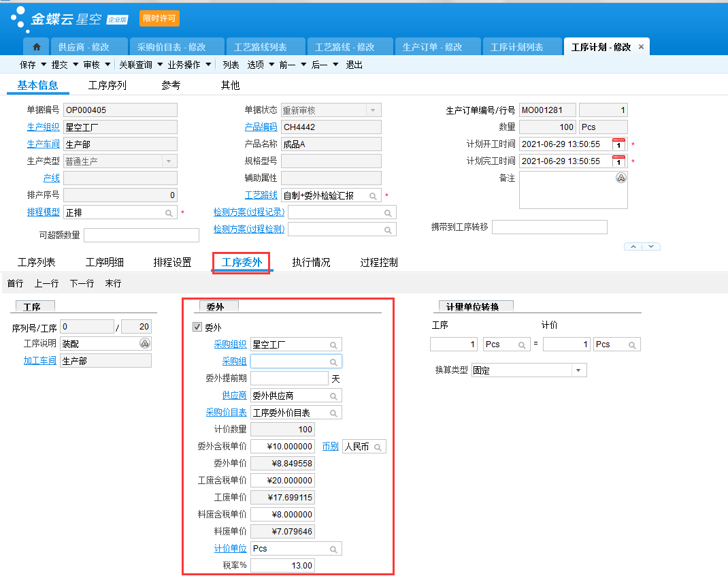
Task: Search icon in 排程模型 field
Action: coord(169,213)
